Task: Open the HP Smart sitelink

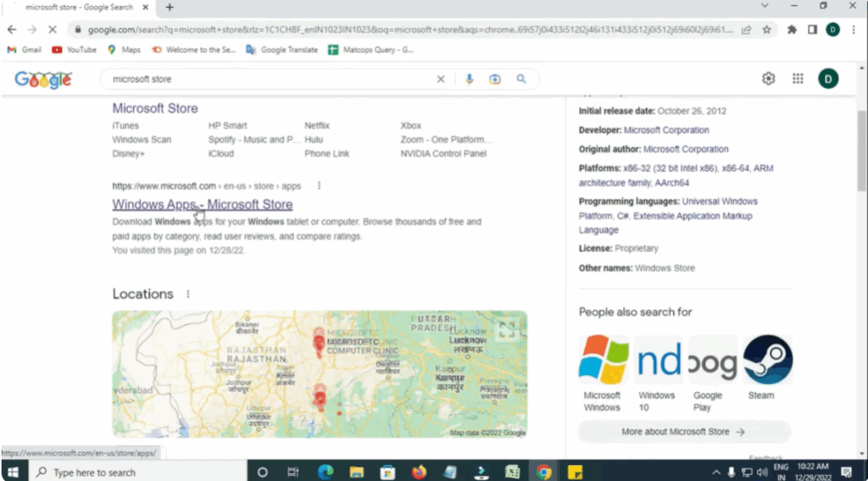Action: (x=227, y=125)
